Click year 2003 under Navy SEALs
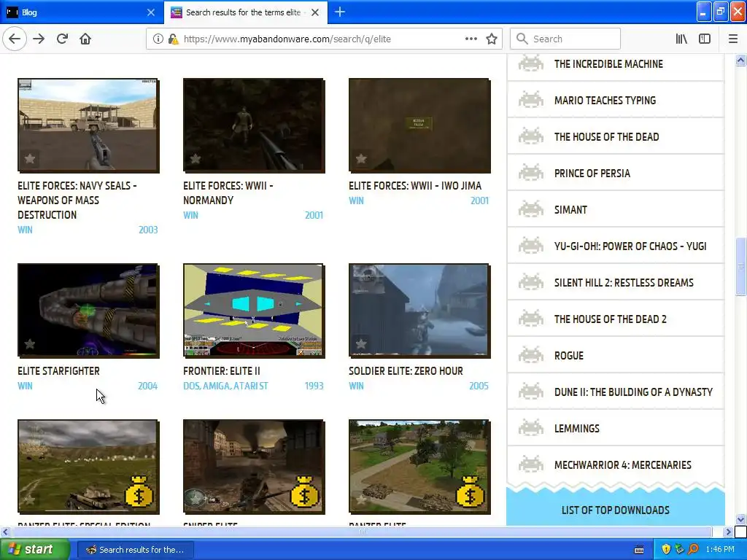The image size is (747, 560). pyautogui.click(x=148, y=230)
